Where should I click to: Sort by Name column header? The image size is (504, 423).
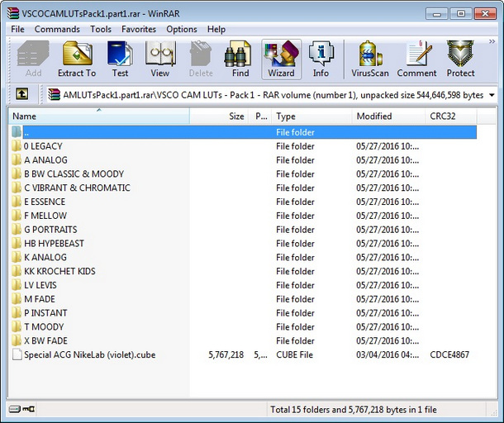tap(99, 116)
